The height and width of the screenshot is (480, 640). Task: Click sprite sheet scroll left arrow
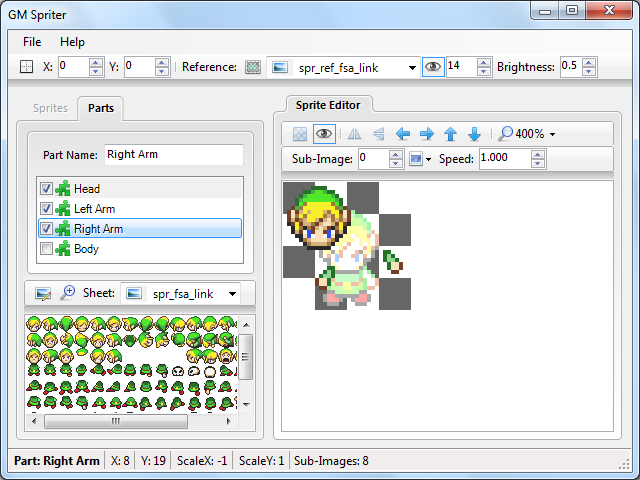(x=34, y=421)
